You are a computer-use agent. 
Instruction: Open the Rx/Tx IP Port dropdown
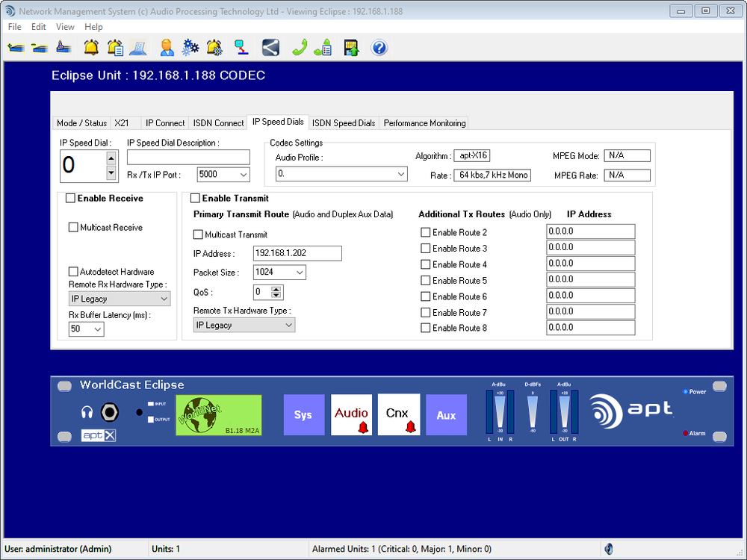tap(243, 173)
